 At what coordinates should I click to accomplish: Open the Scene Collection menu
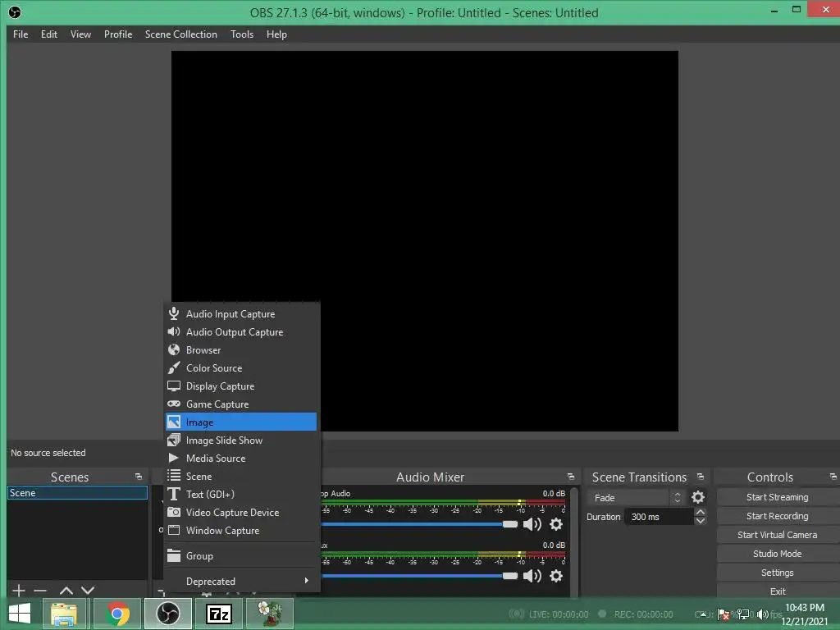181,34
